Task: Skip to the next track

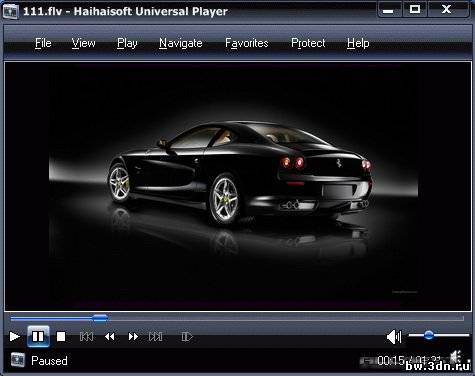Action: pos(156,337)
